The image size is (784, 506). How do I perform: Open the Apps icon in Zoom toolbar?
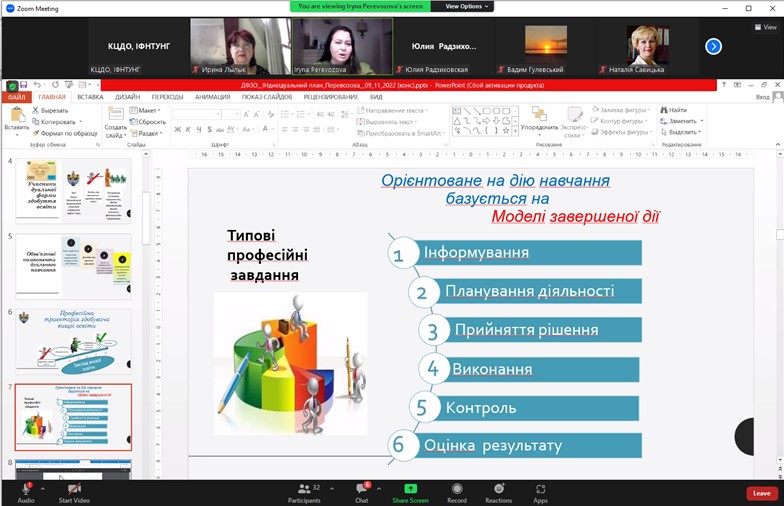point(540,490)
